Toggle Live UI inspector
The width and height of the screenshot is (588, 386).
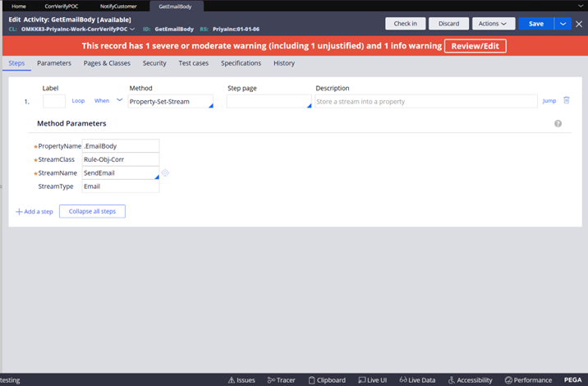(x=372, y=380)
